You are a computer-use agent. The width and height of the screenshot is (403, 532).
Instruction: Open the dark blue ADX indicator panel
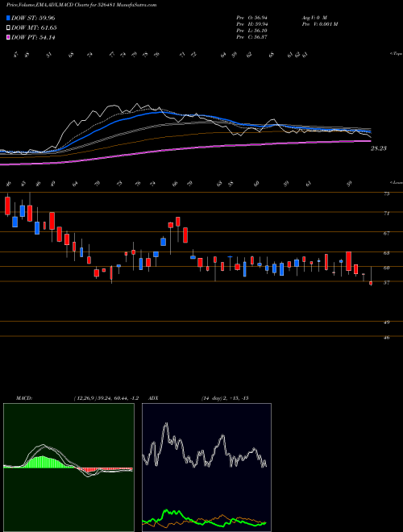point(206,468)
